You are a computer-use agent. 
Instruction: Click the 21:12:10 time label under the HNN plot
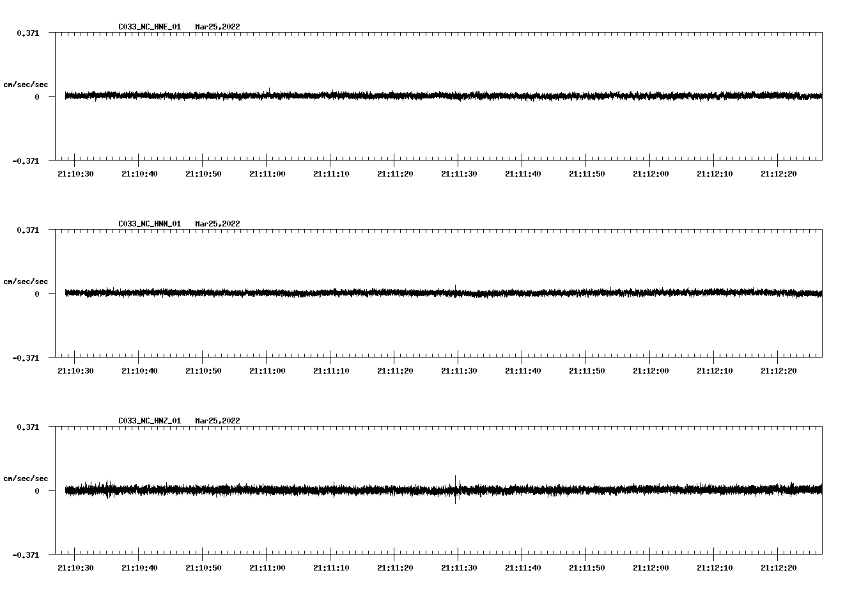[715, 370]
